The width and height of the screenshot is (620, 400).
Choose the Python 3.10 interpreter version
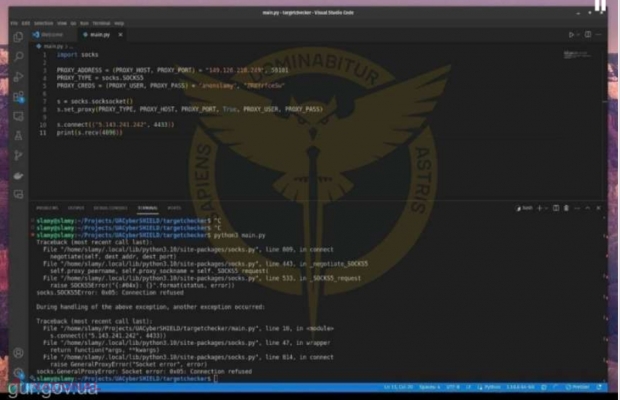(x=520, y=387)
